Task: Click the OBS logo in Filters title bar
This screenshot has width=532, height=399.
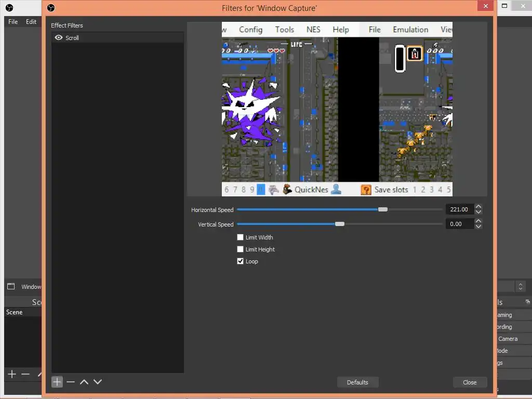Action: coord(51,8)
